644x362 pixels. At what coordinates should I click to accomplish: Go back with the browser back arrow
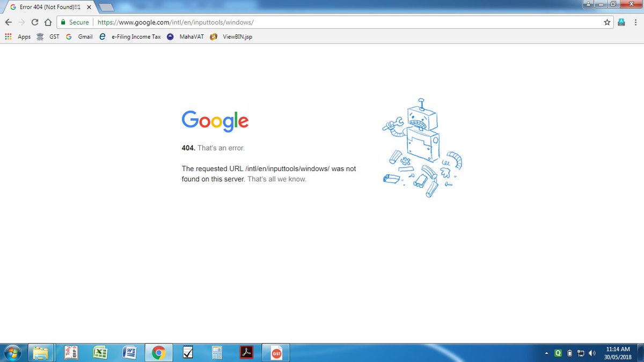tap(8, 23)
